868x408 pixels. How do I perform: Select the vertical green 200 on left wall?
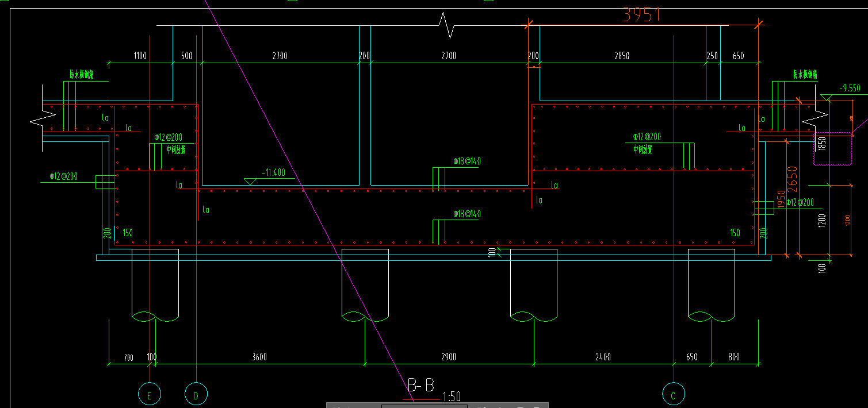(x=107, y=233)
